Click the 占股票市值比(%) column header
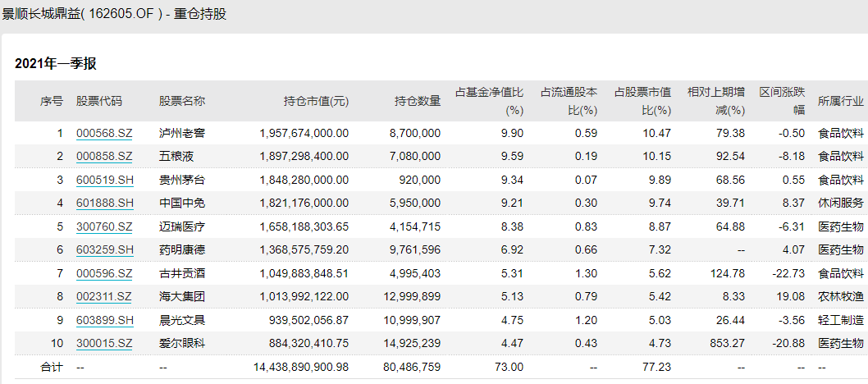The width and height of the screenshot is (868, 384). [642, 101]
